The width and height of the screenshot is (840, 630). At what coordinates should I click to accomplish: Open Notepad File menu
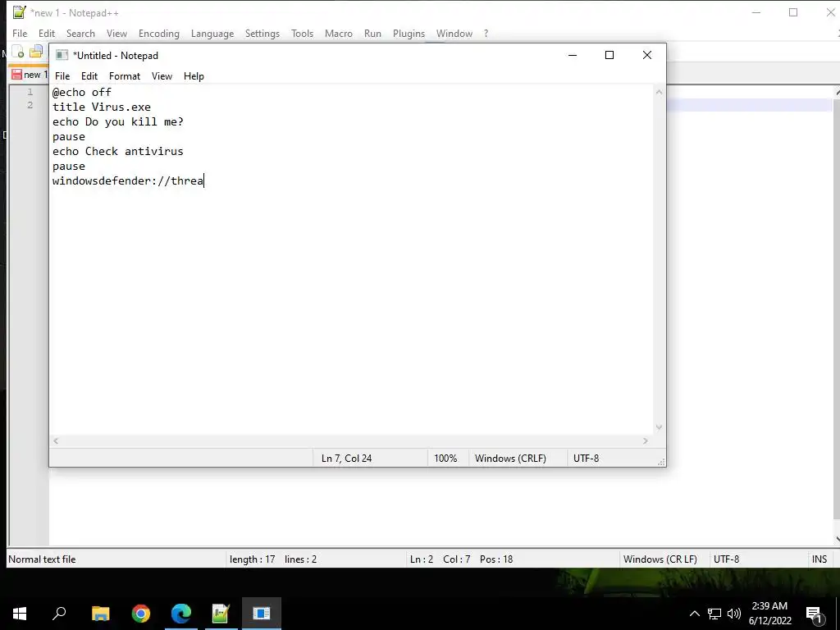tap(62, 76)
